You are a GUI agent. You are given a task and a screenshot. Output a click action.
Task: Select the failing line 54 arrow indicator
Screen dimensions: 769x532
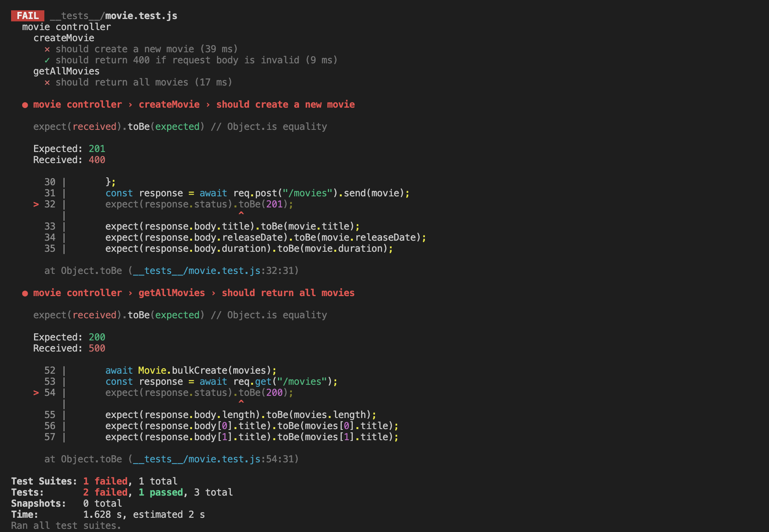click(36, 393)
